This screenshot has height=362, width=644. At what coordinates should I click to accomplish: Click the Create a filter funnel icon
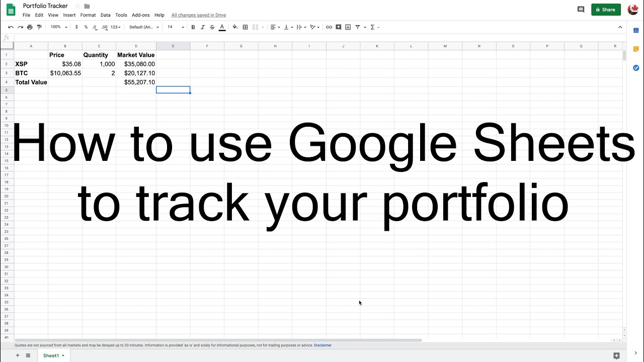point(358,27)
